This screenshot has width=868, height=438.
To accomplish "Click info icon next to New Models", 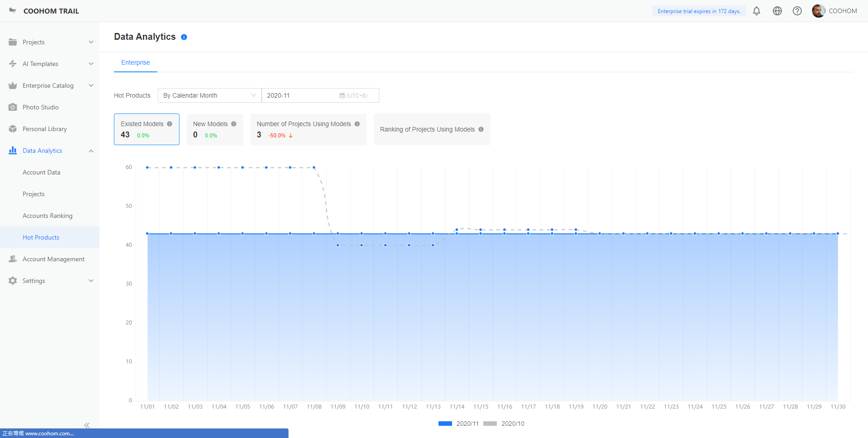I will (234, 124).
